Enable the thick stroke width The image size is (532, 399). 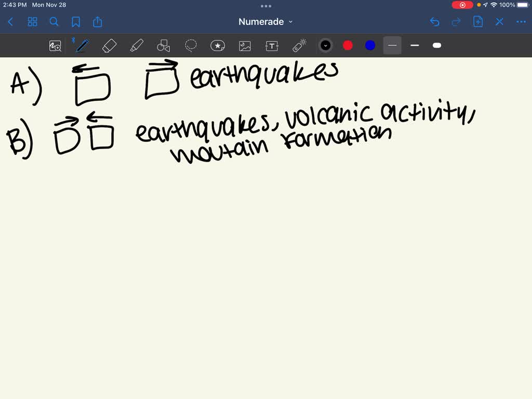[x=437, y=45]
